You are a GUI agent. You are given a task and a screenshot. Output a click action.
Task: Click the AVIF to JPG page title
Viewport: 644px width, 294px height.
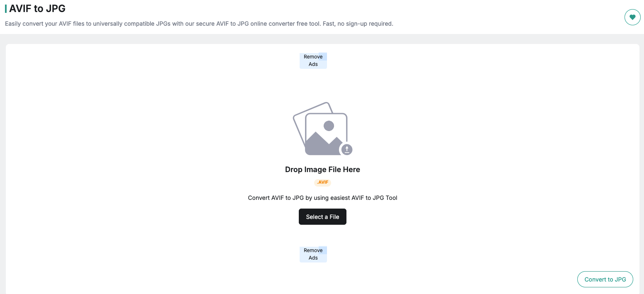tap(37, 8)
